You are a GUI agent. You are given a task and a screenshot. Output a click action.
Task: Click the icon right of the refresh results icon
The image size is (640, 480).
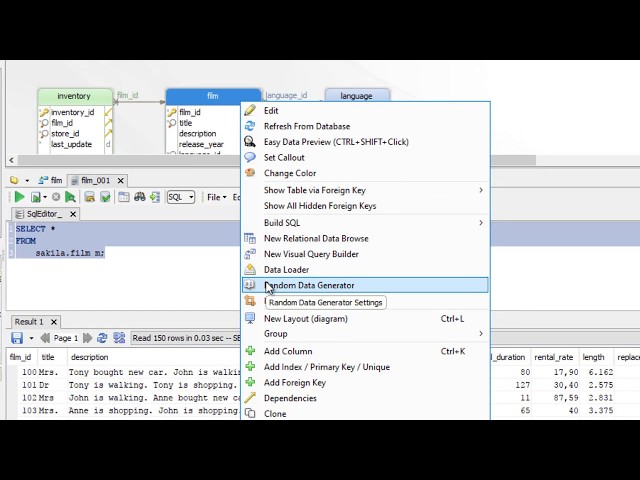[x=119, y=338]
